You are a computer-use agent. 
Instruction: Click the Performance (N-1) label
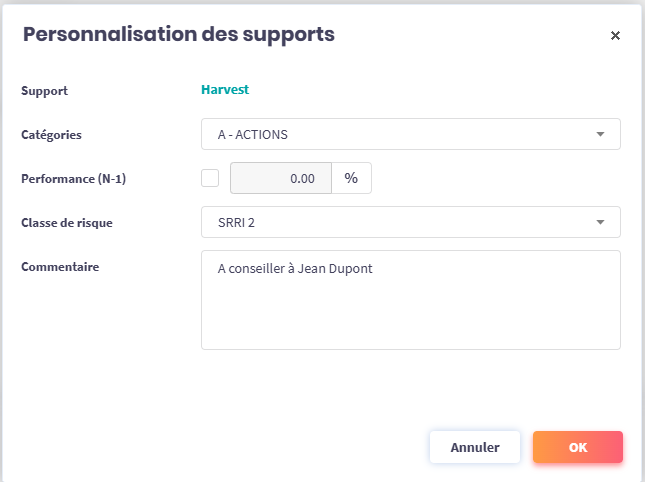pyautogui.click(x=74, y=179)
